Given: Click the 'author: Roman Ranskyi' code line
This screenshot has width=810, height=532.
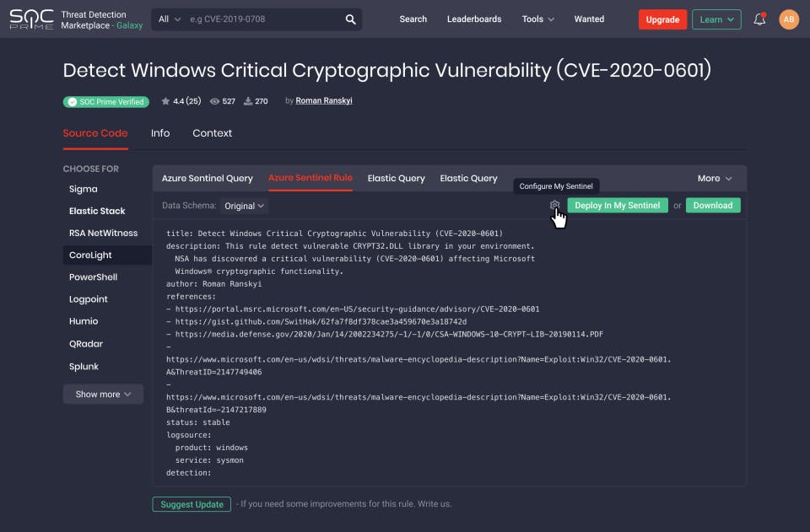Looking at the screenshot, I should pyautogui.click(x=213, y=284).
